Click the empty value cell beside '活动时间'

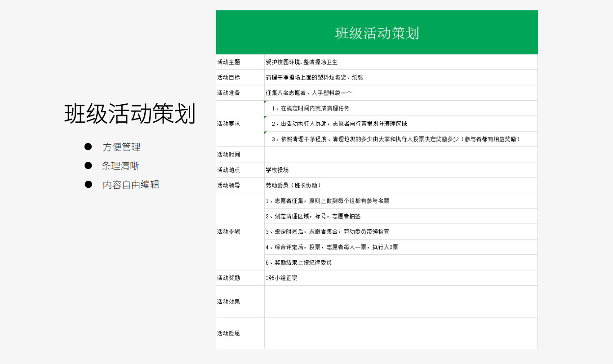[401, 154]
